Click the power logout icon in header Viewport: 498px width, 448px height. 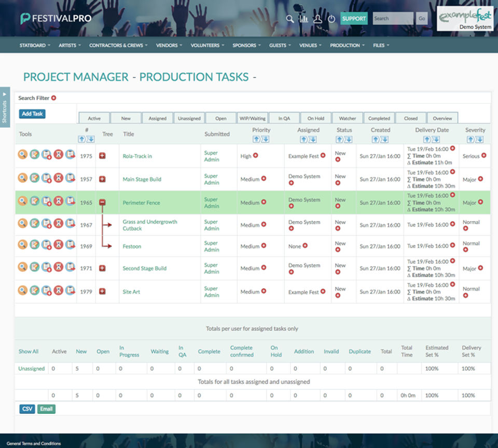[331, 19]
